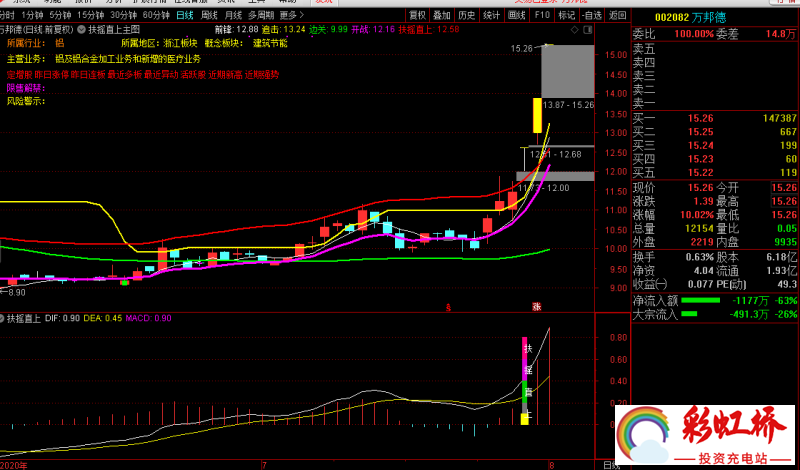Open F10 company info
Image resolution: width=800 pixels, height=470 pixels.
pyautogui.click(x=542, y=15)
